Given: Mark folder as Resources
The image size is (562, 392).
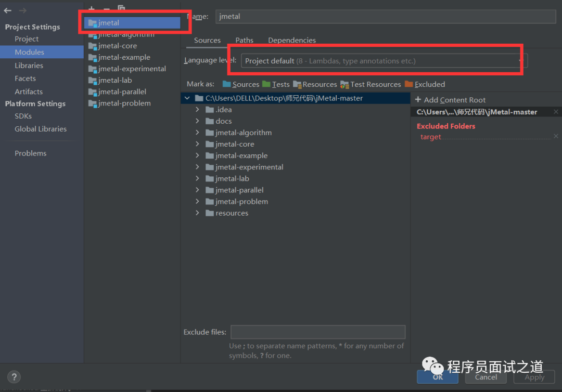Looking at the screenshot, I should click(x=315, y=84).
